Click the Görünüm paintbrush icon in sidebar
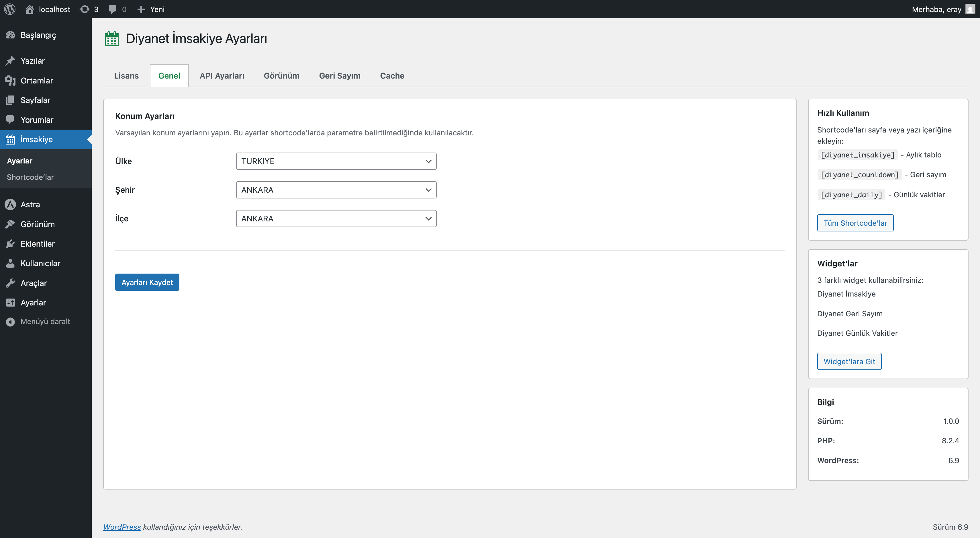The height and width of the screenshot is (538, 980). pyautogui.click(x=10, y=224)
